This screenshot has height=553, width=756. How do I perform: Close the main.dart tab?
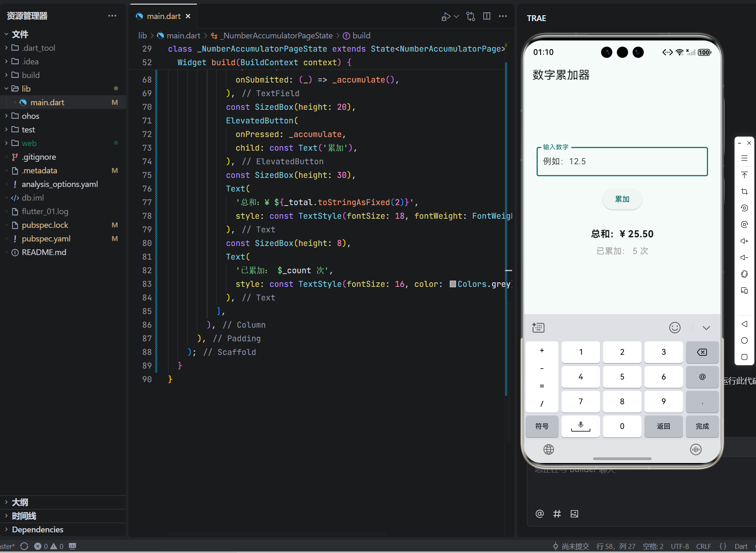[x=188, y=16]
